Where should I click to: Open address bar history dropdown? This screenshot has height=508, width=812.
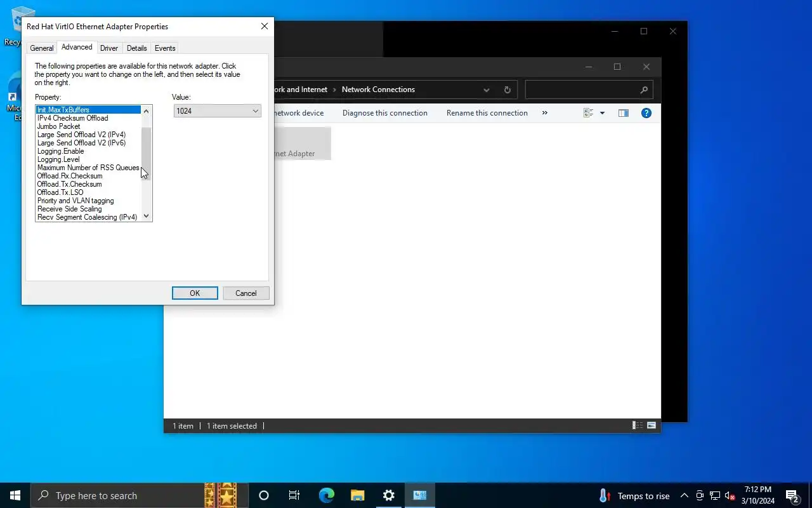(x=487, y=90)
